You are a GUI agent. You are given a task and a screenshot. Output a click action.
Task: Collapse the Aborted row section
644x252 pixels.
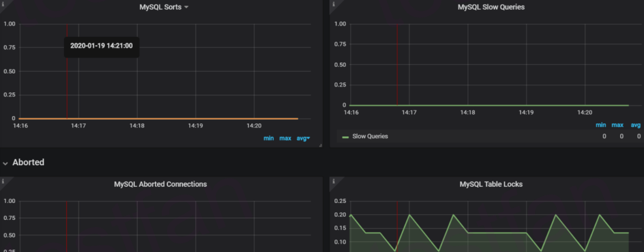(x=5, y=163)
